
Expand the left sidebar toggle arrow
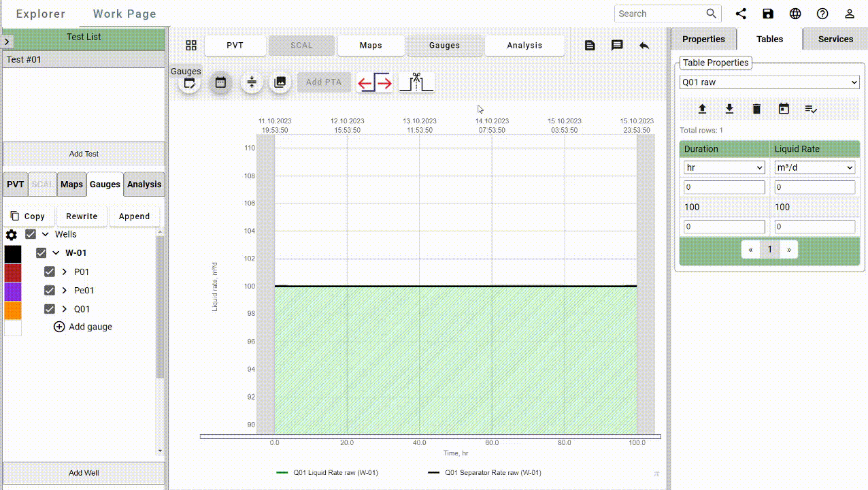coord(5,42)
